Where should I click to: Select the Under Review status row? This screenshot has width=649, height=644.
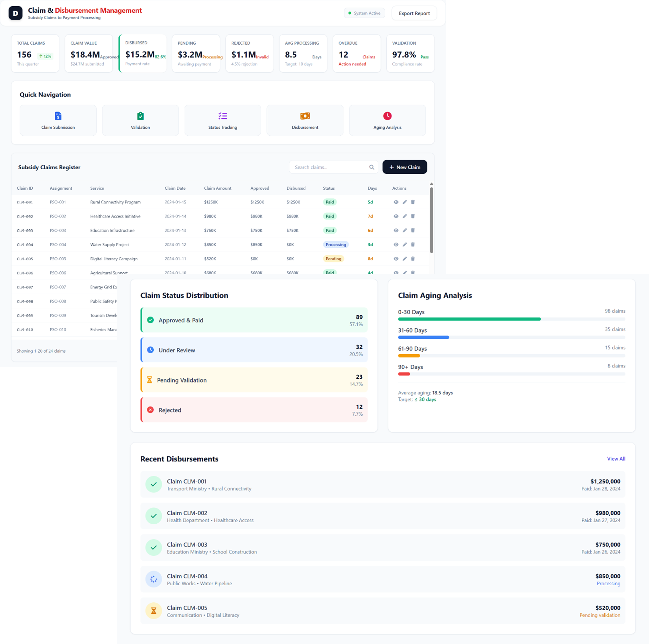(x=254, y=350)
